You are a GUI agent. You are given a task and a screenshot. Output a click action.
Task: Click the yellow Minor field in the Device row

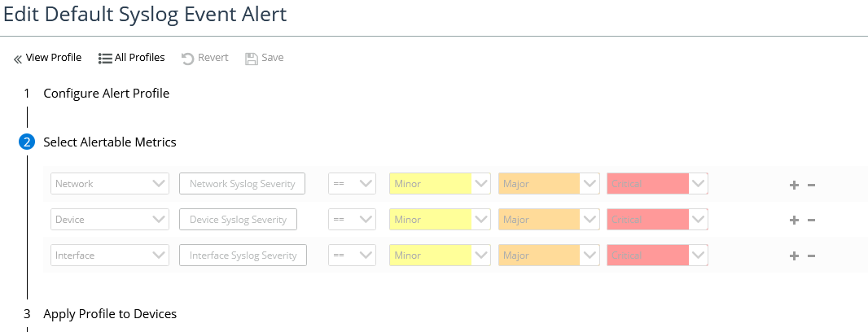431,220
